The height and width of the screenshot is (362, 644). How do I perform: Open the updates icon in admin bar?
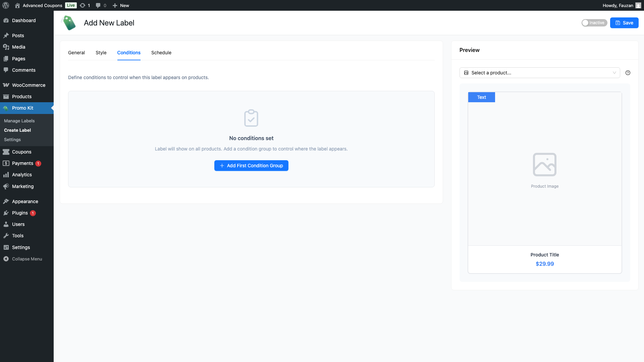pyautogui.click(x=83, y=5)
